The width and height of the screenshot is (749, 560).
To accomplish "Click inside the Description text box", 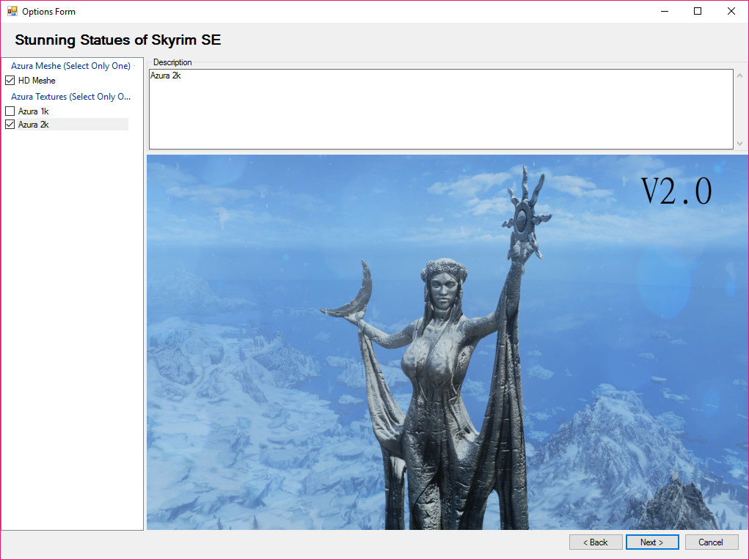I will tap(441, 109).
